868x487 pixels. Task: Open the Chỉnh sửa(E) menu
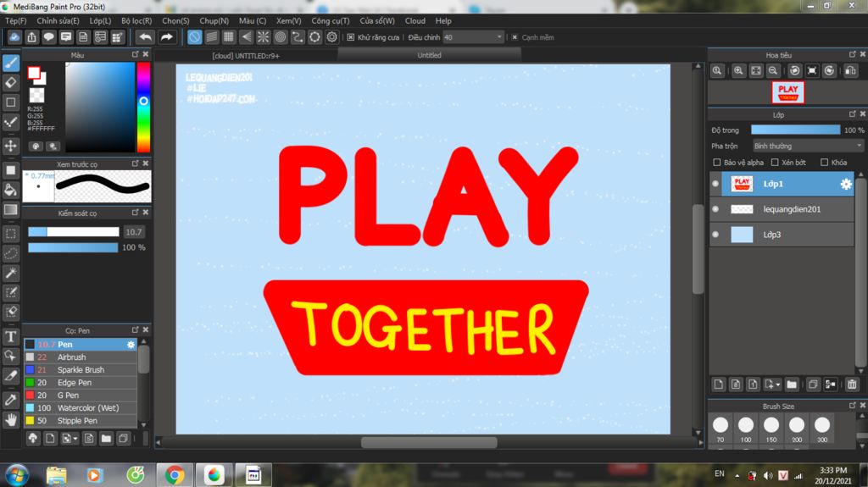(x=58, y=21)
